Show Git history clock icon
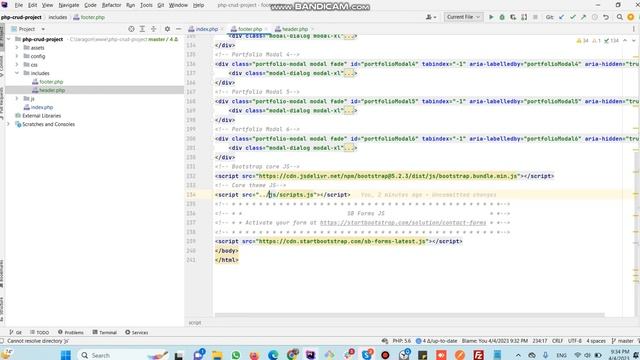Image resolution: width=640 pixels, height=360 pixels. 595,17
